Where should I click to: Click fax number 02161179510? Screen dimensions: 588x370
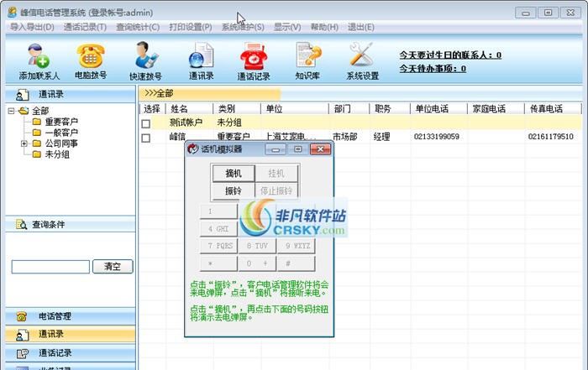[551, 137]
